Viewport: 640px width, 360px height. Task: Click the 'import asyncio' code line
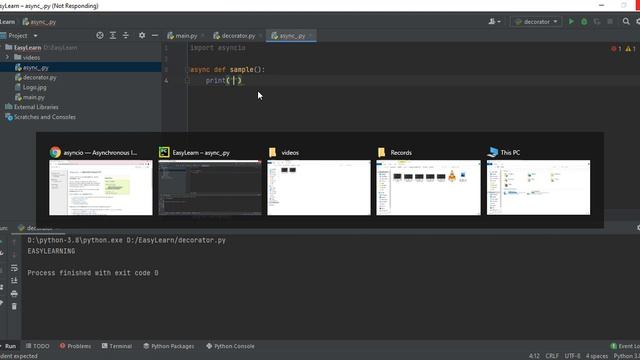pos(218,48)
